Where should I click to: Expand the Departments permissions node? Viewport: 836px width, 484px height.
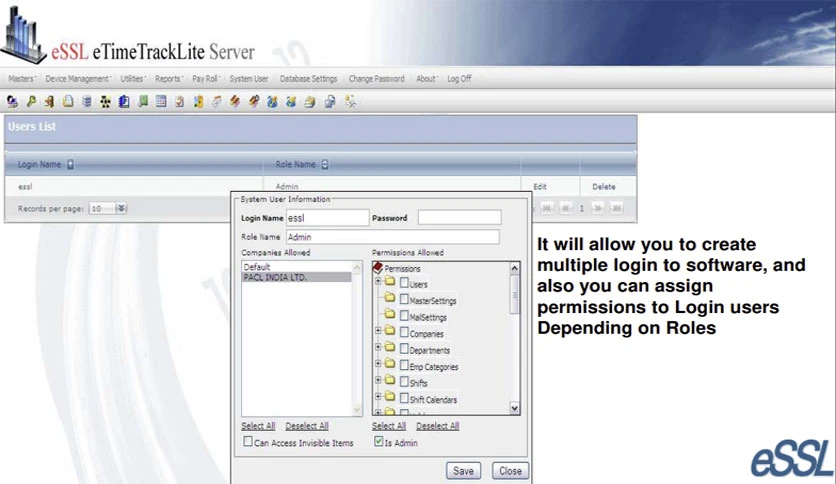(x=378, y=347)
